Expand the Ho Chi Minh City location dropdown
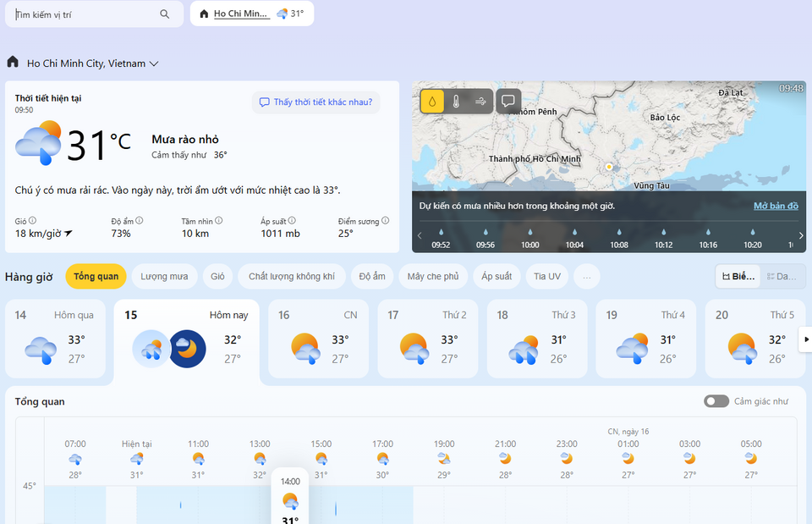The width and height of the screenshot is (812, 524). click(154, 63)
